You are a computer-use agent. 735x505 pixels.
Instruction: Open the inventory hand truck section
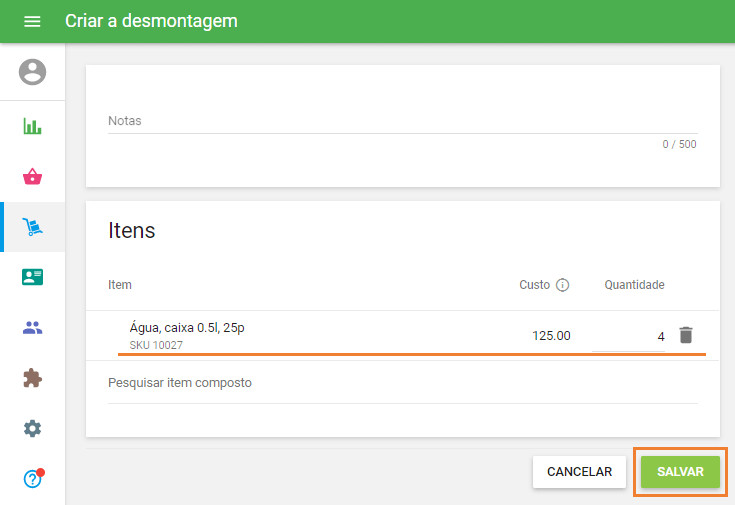[x=33, y=228]
